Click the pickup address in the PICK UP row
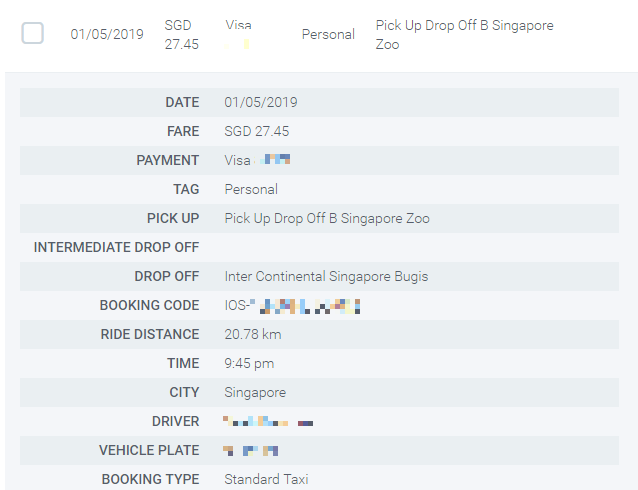This screenshot has height=490, width=638. tap(327, 218)
